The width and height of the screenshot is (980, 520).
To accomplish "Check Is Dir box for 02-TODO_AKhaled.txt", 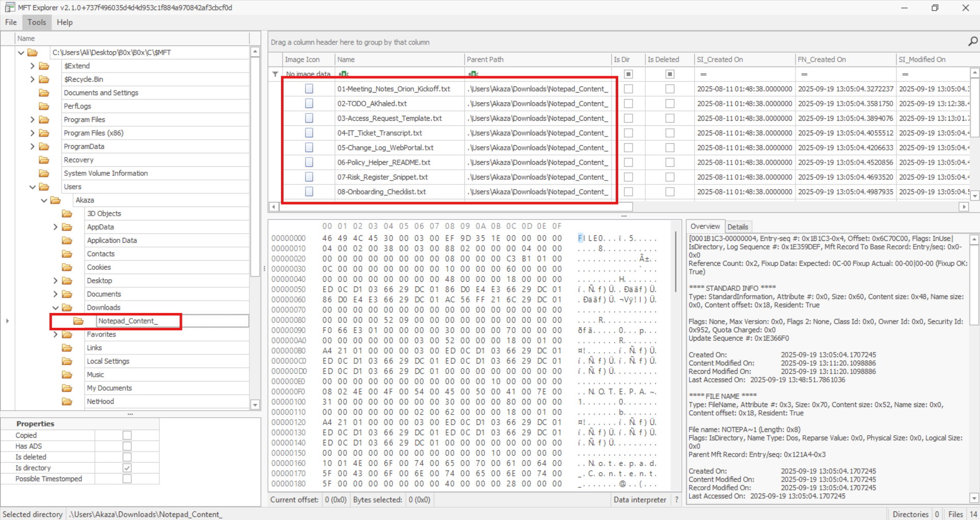I will [x=628, y=103].
